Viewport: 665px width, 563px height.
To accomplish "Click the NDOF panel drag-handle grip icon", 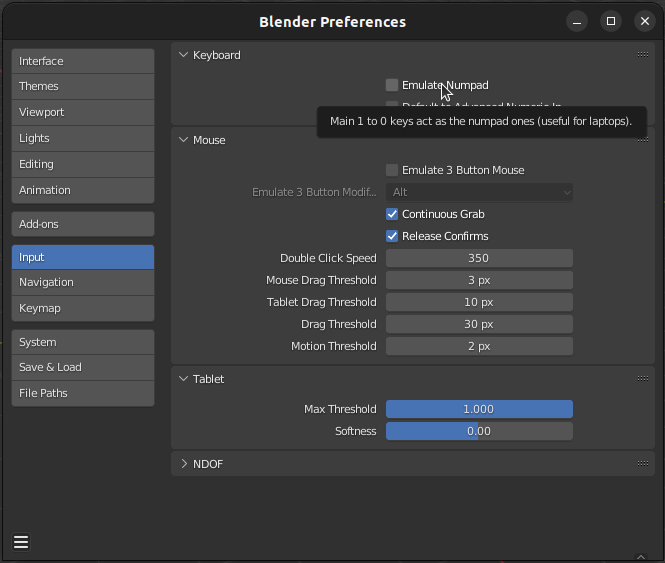I will (643, 464).
